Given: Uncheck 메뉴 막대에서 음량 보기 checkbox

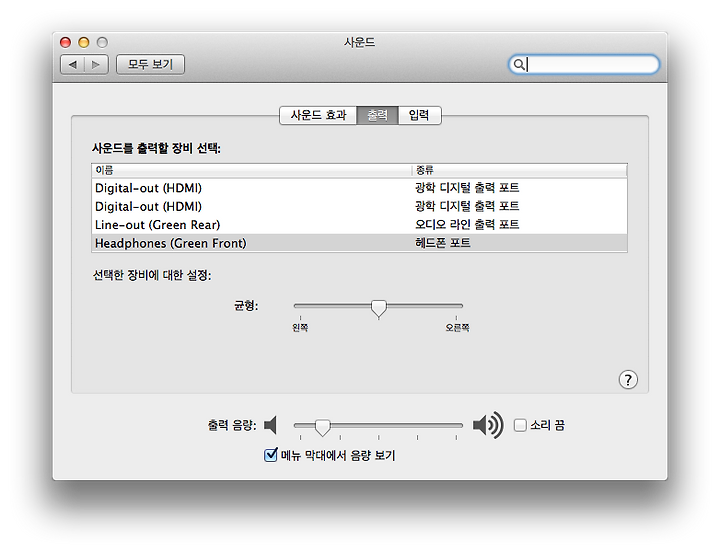Looking at the screenshot, I should coord(271,455).
